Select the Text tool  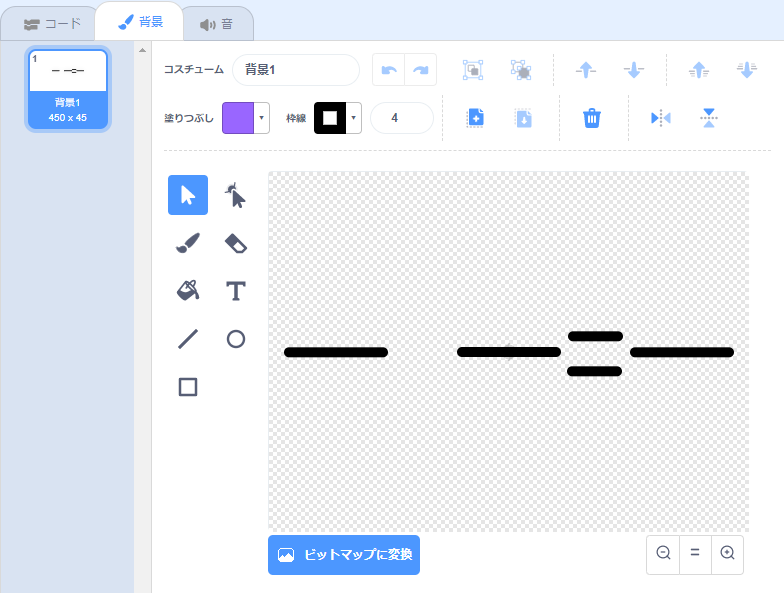(235, 291)
